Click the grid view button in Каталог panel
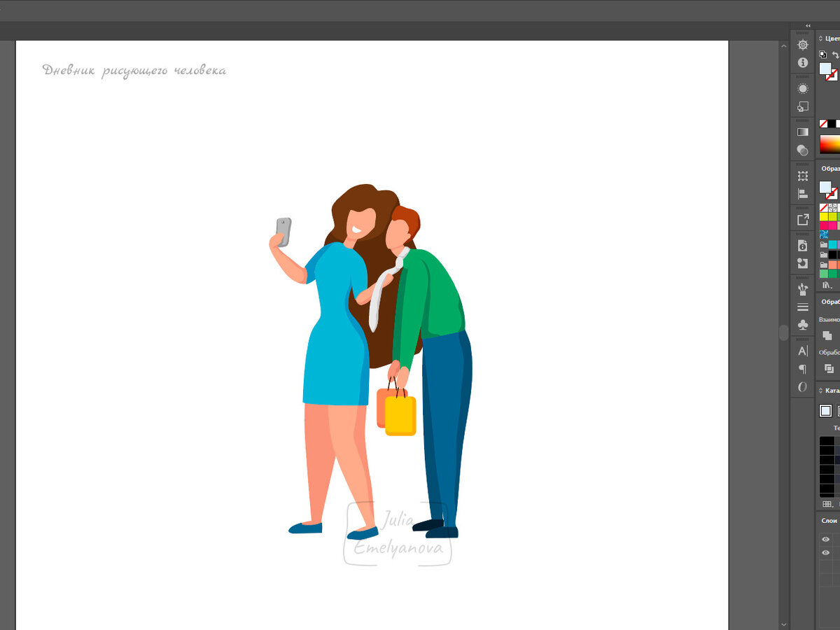The height and width of the screenshot is (630, 840). pyautogui.click(x=826, y=503)
